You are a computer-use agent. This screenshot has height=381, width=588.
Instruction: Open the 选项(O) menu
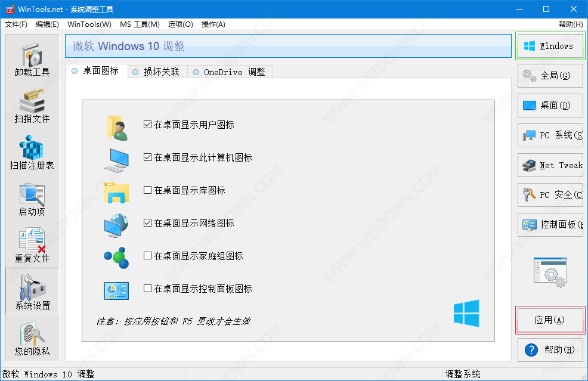(x=180, y=24)
